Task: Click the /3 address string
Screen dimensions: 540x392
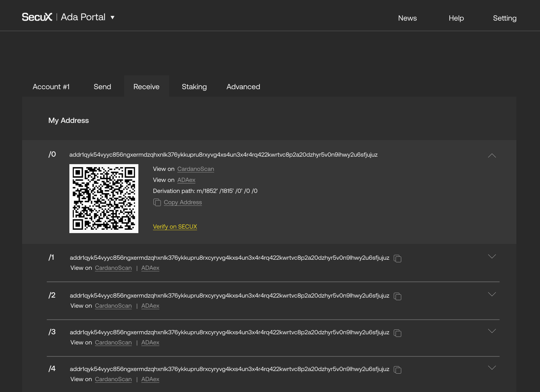Action: click(229, 332)
